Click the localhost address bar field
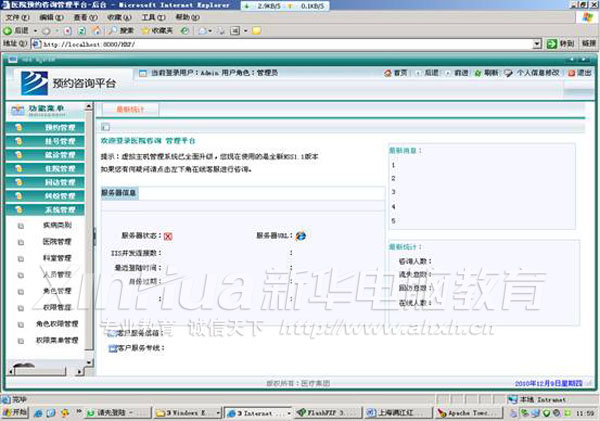Screen dimensions: 600x421 click(280, 44)
